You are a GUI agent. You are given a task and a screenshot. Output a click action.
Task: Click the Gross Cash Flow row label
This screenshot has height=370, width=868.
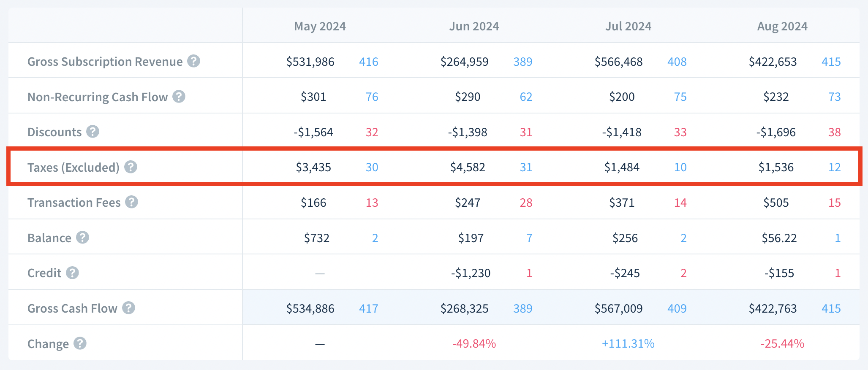72,308
